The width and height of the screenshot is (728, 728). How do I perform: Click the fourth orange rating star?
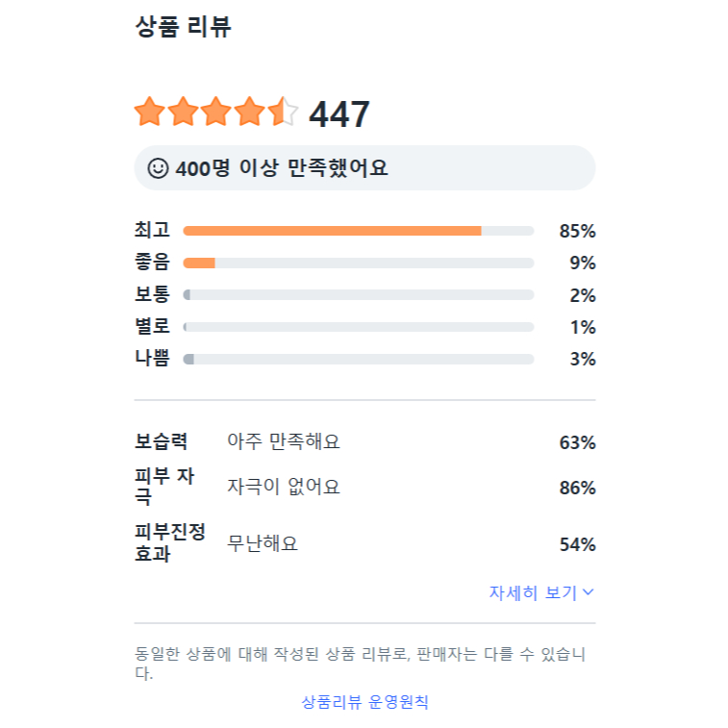click(249, 113)
